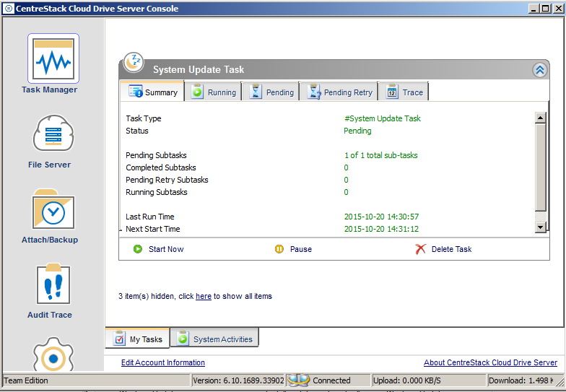Maximize the CentreStack console window
This screenshot has width=566, height=392.
(546, 9)
